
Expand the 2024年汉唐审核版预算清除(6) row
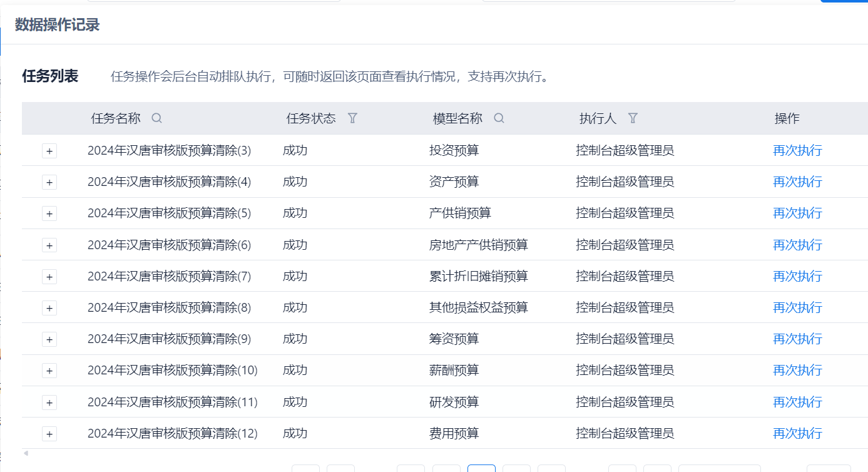49,245
